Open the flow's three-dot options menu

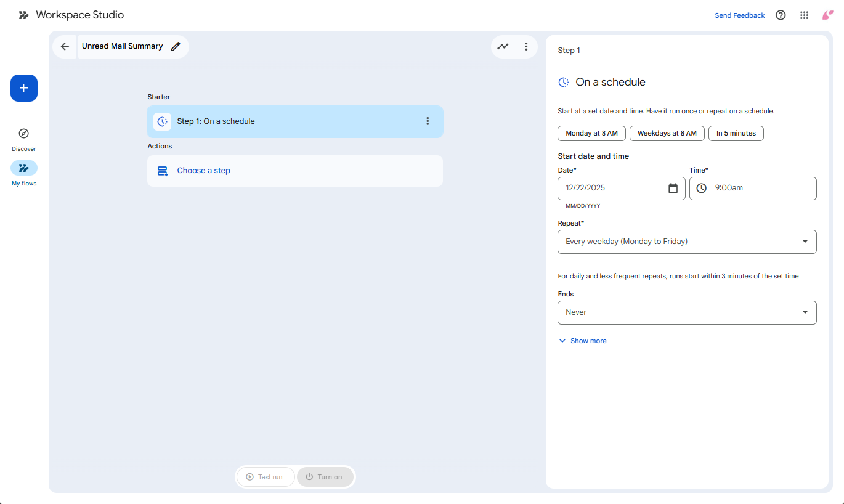(x=526, y=46)
